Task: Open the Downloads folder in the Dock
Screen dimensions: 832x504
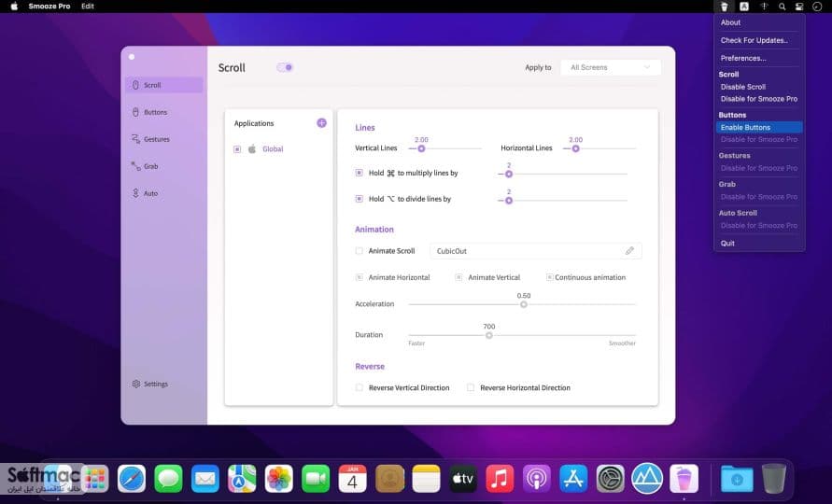Action: pyautogui.click(x=737, y=479)
